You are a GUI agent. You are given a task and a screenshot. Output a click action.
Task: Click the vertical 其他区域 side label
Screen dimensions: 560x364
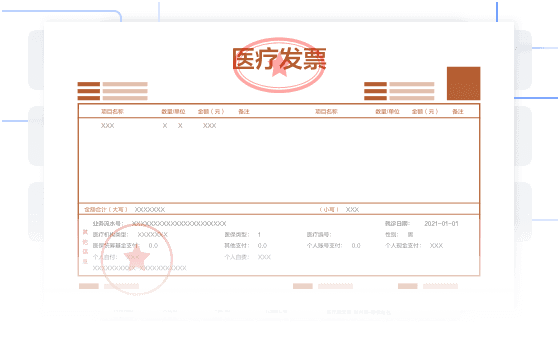point(85,246)
